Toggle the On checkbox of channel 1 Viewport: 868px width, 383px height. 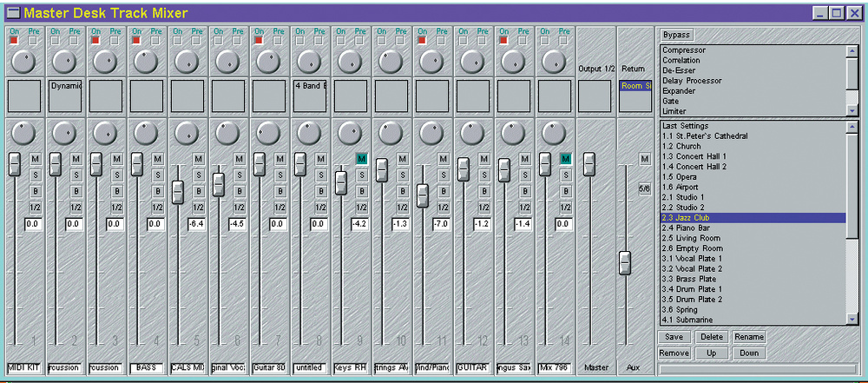point(14,41)
